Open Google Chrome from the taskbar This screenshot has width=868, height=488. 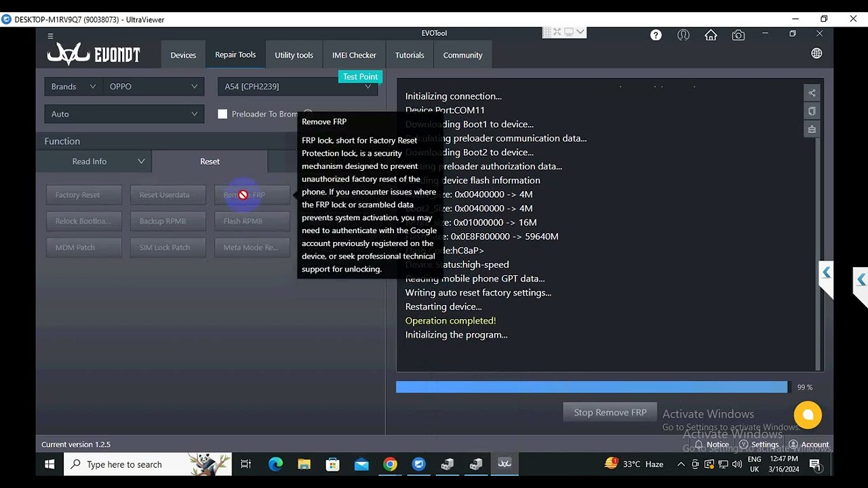(x=390, y=464)
